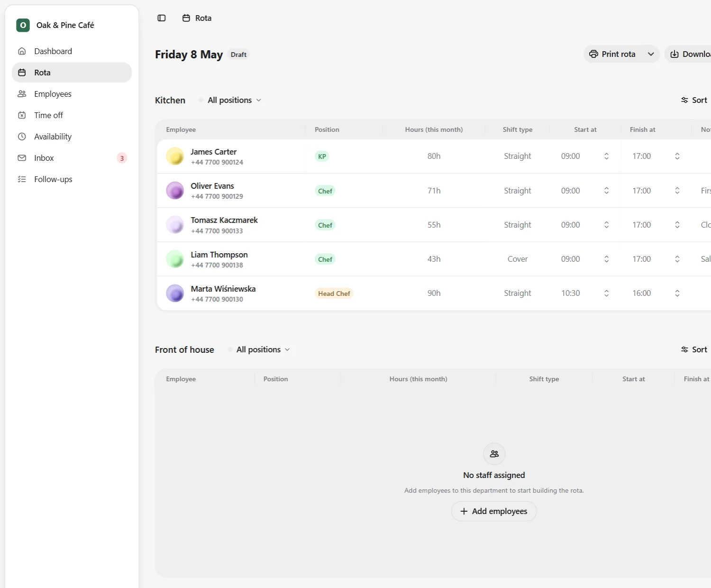This screenshot has height=588, width=711.
Task: Select James Carter's name
Action: pyautogui.click(x=213, y=152)
